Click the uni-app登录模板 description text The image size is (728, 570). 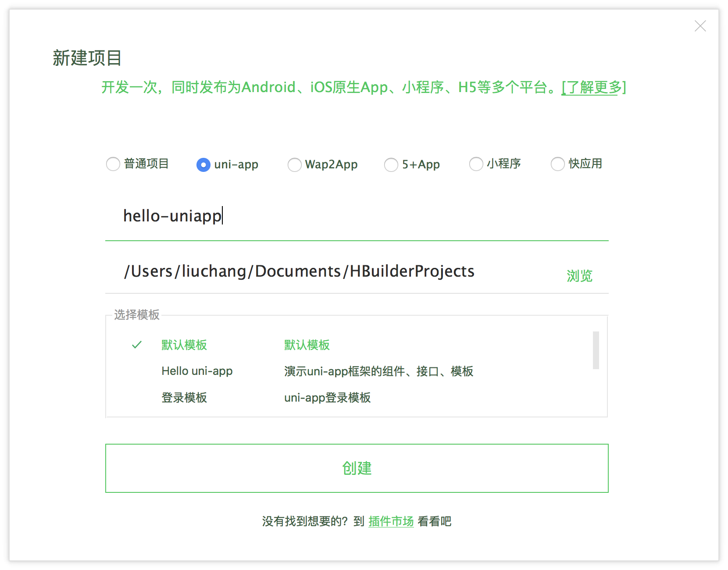328,398
